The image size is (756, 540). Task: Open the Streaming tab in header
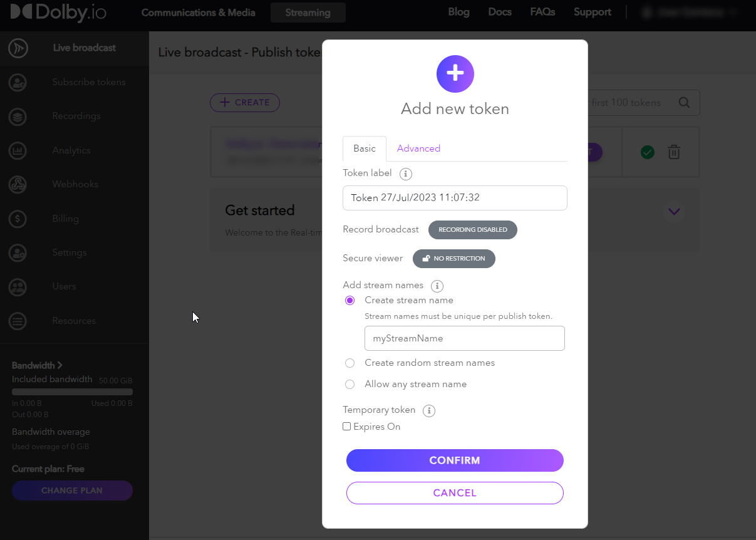coord(308,13)
